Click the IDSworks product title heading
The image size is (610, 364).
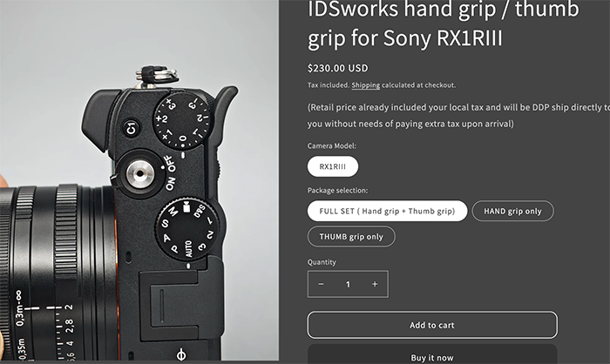443,24
